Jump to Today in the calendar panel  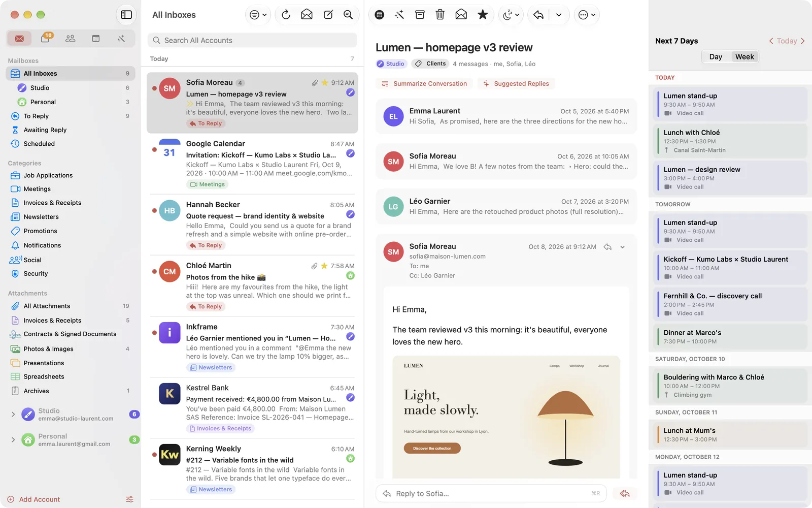787,41
